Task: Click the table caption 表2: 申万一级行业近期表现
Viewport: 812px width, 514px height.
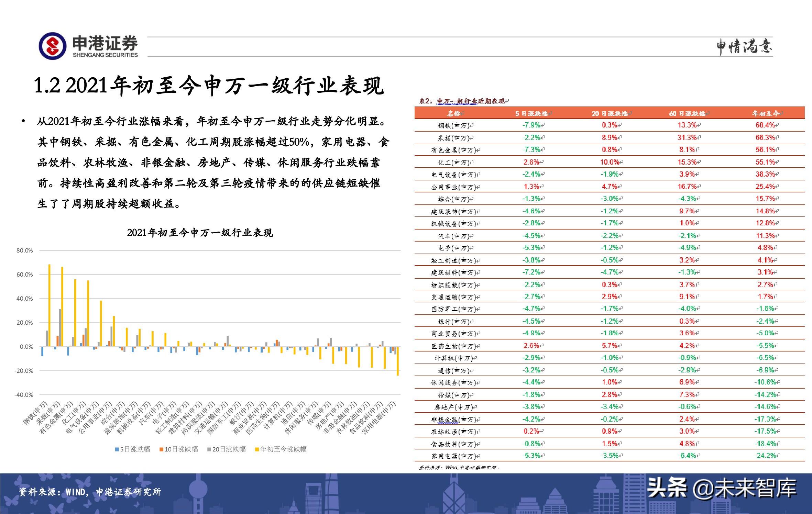Action: [x=462, y=101]
